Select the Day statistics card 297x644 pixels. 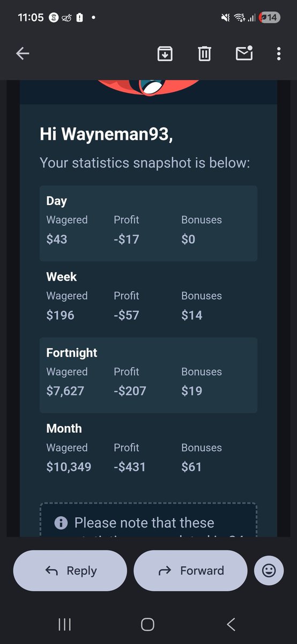[148, 223]
